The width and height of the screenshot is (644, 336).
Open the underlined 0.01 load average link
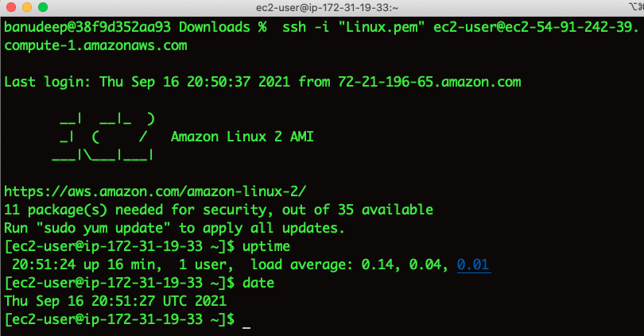coord(474,265)
